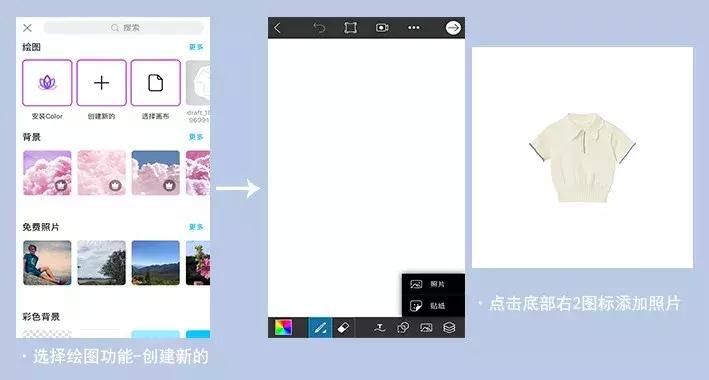Go back with the editor's left chevron
The image size is (709, 380).
(x=277, y=28)
